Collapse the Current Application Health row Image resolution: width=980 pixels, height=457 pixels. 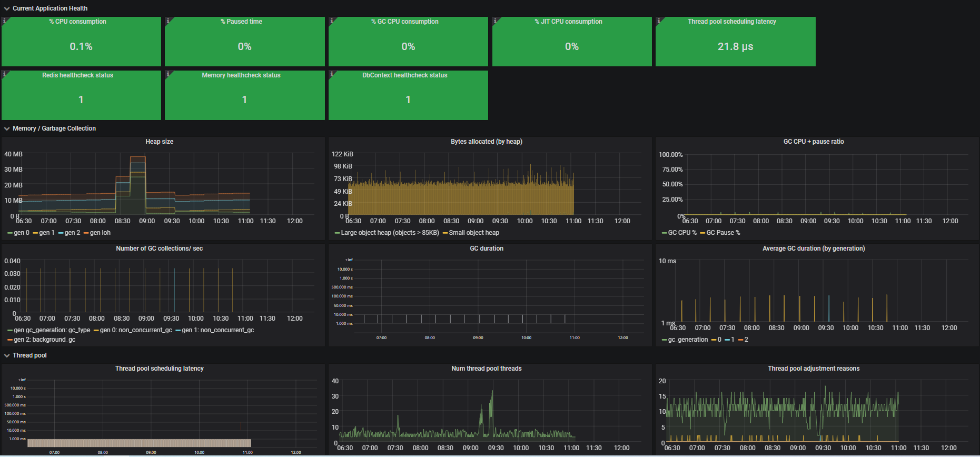pyautogui.click(x=50, y=8)
